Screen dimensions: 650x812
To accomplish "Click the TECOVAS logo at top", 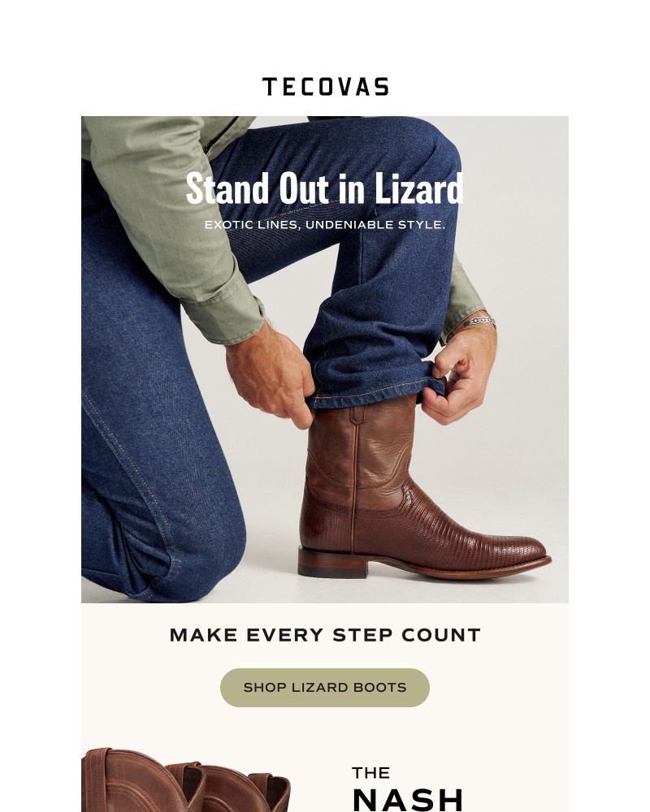I will (325, 87).
